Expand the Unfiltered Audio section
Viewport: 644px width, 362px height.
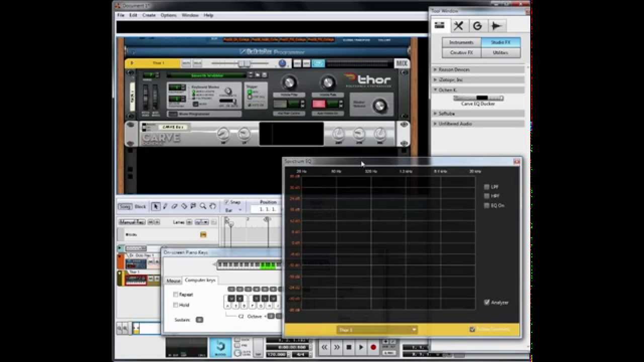(x=435, y=124)
